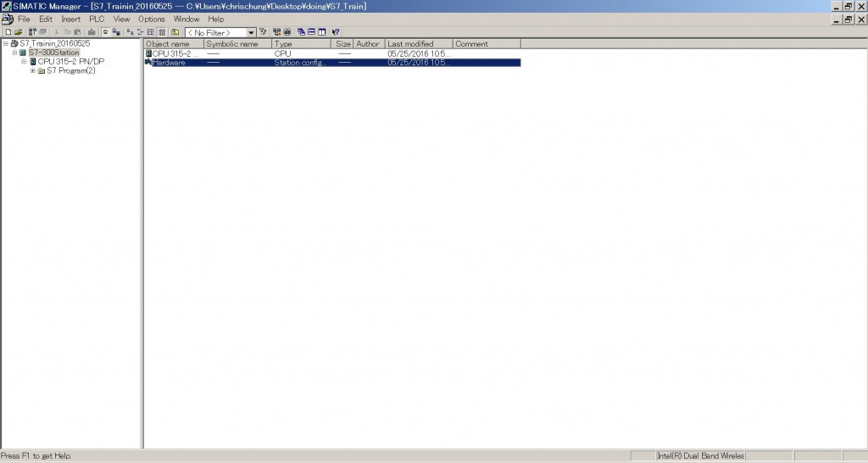Click the Up One Level folder icon

175,32
